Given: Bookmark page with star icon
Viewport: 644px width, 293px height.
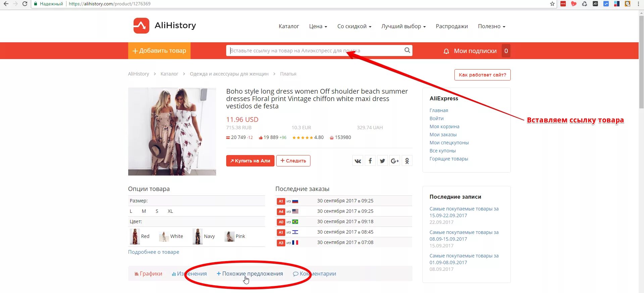Looking at the screenshot, I should [x=552, y=4].
